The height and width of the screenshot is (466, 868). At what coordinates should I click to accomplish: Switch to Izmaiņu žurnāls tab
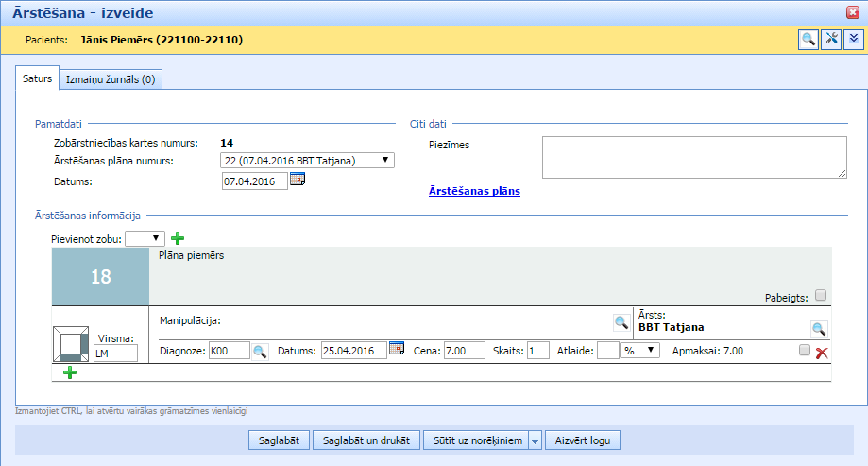coord(111,80)
